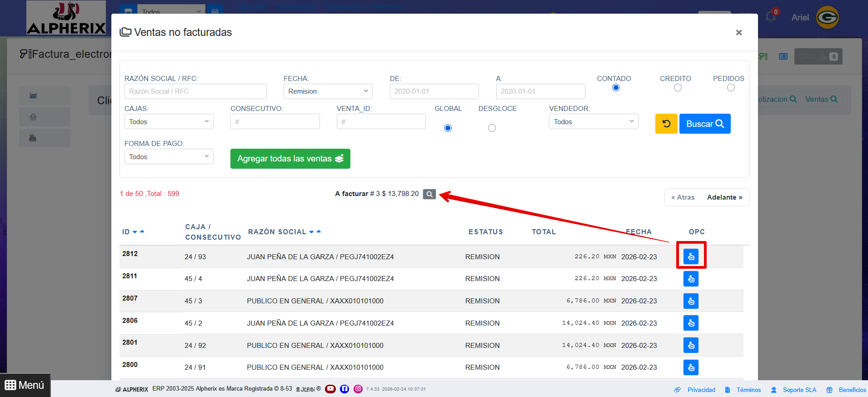Screen dimensions: 868x397
Task: Expand the FECHA Remision dropdown
Action: pos(328,91)
